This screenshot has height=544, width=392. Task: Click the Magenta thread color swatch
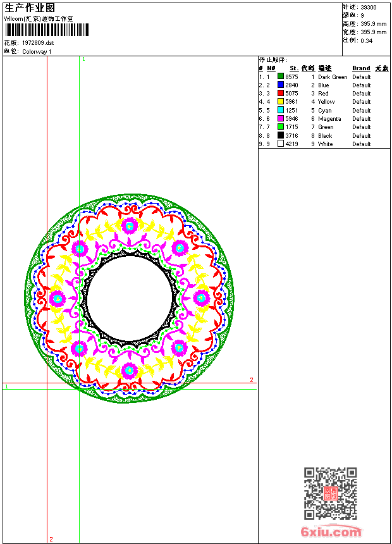pyautogui.click(x=281, y=118)
